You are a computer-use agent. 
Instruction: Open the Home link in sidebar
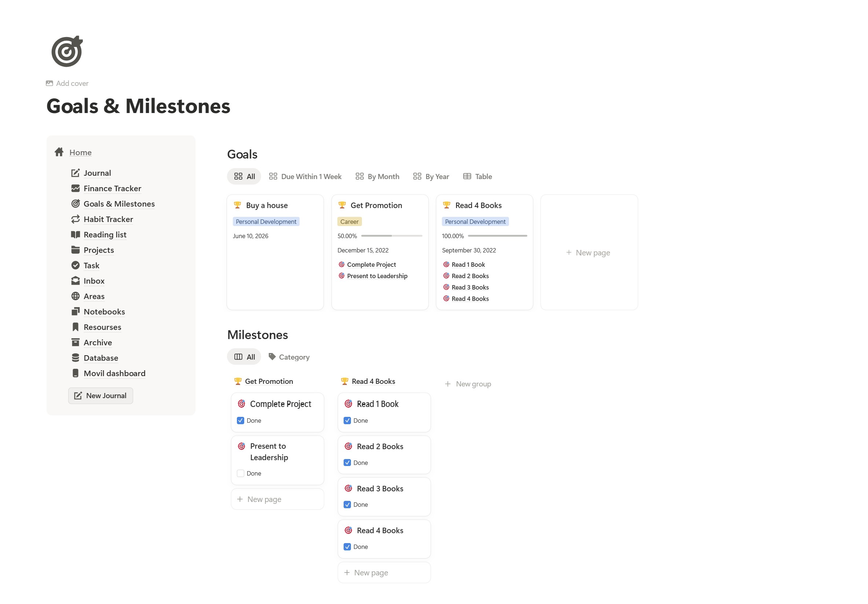[x=81, y=152]
